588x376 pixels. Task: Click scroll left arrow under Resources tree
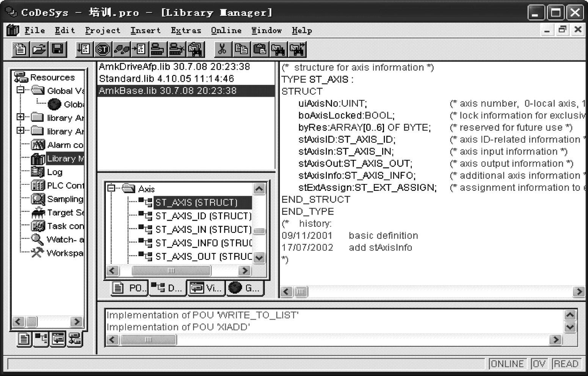tap(18, 322)
